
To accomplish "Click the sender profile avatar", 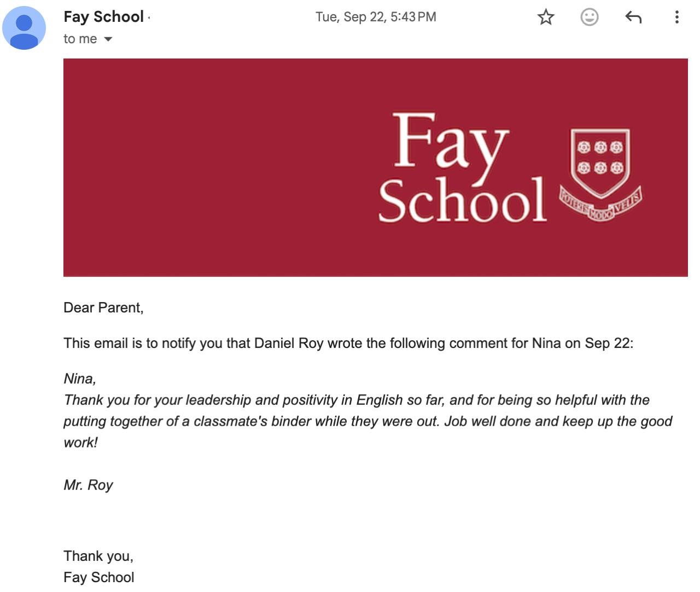I will [x=24, y=28].
